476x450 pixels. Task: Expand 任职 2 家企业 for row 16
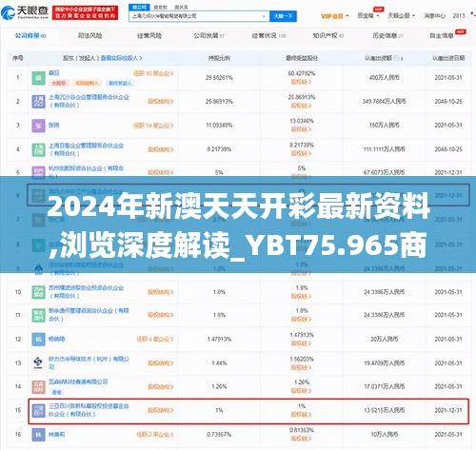(x=155, y=435)
